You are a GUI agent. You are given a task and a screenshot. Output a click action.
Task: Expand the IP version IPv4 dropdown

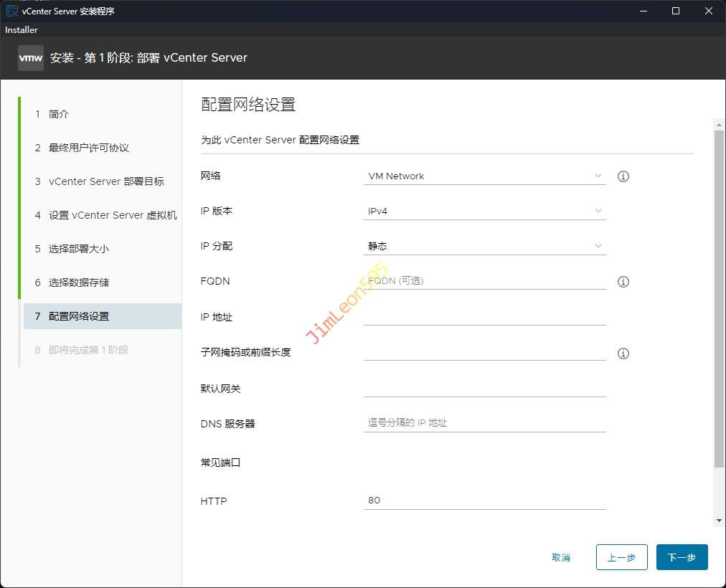click(484, 211)
